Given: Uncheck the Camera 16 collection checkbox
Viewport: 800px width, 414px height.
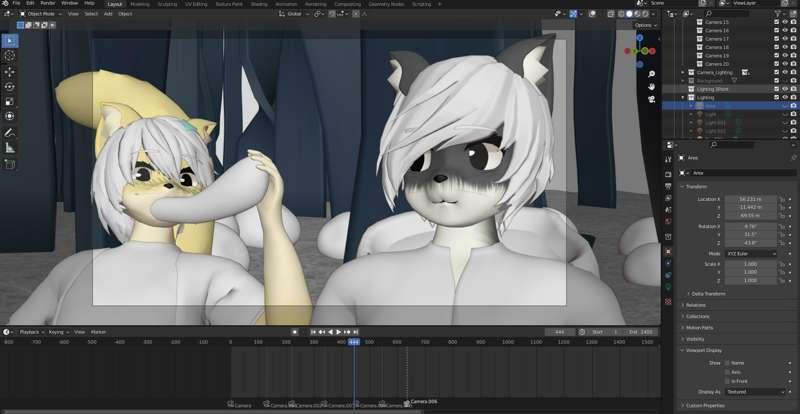Looking at the screenshot, I should (x=777, y=31).
